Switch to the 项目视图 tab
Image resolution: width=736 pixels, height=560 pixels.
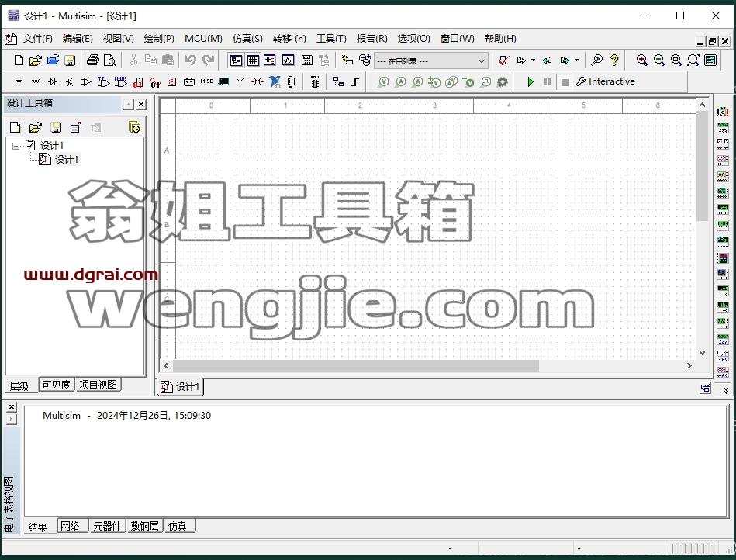pos(98,385)
